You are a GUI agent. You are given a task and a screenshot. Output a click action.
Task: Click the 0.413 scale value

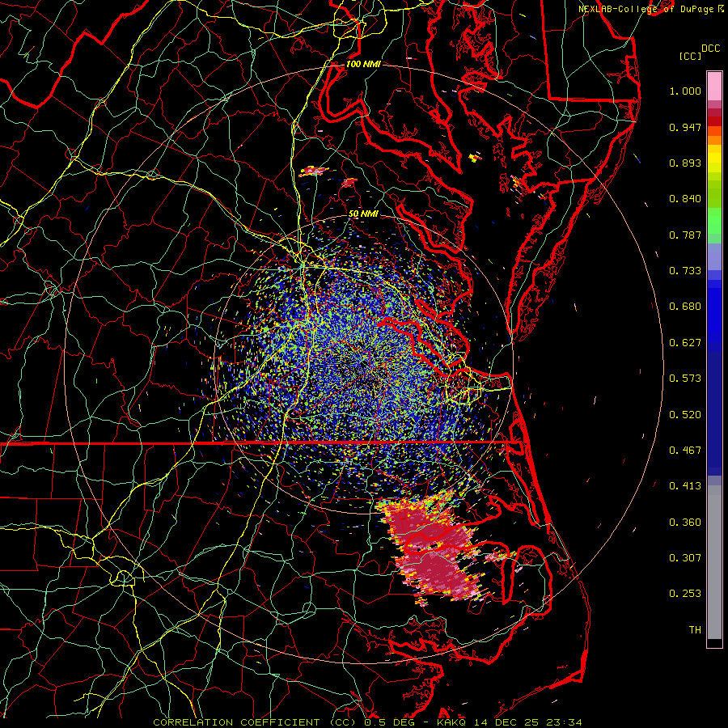point(685,486)
